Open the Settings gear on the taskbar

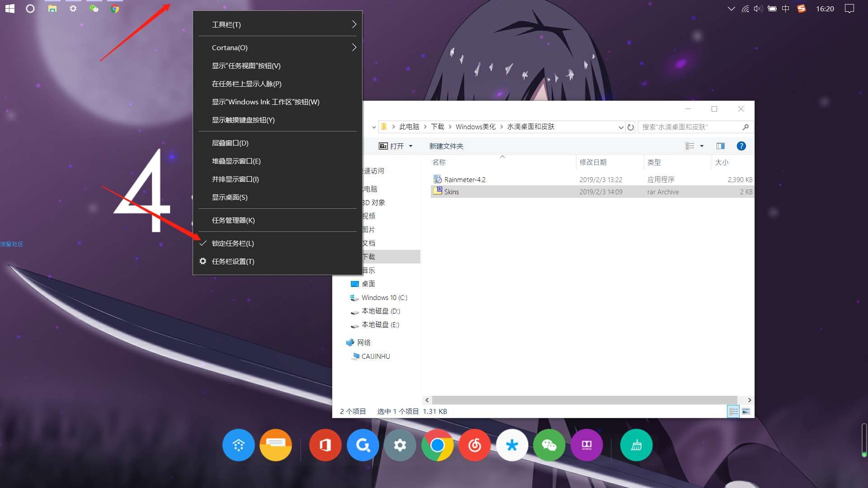(x=73, y=9)
